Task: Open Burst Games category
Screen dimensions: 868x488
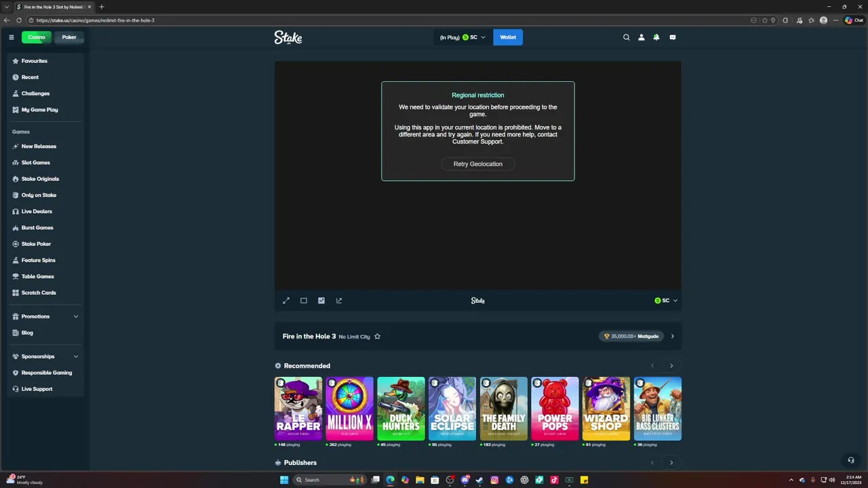Action: pyautogui.click(x=45, y=228)
